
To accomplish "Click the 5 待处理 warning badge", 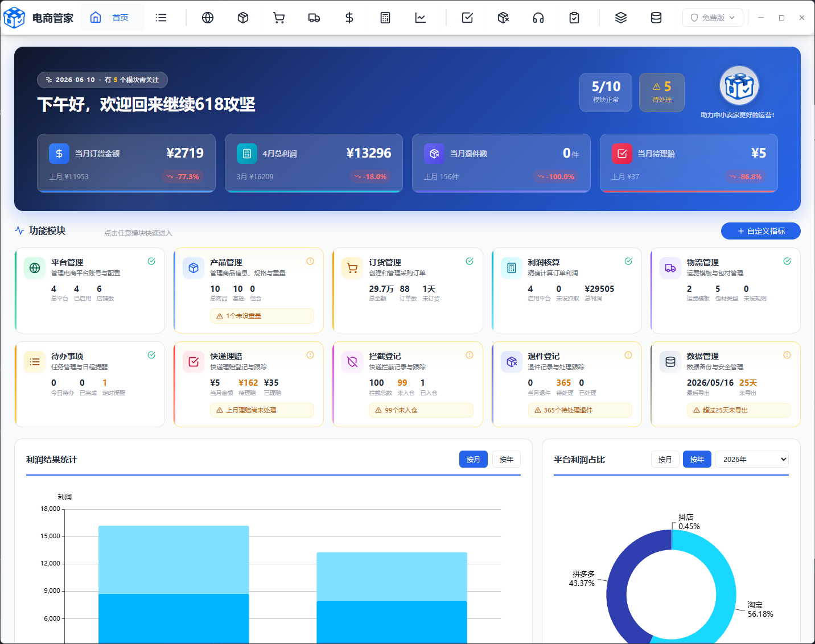I will click(662, 92).
